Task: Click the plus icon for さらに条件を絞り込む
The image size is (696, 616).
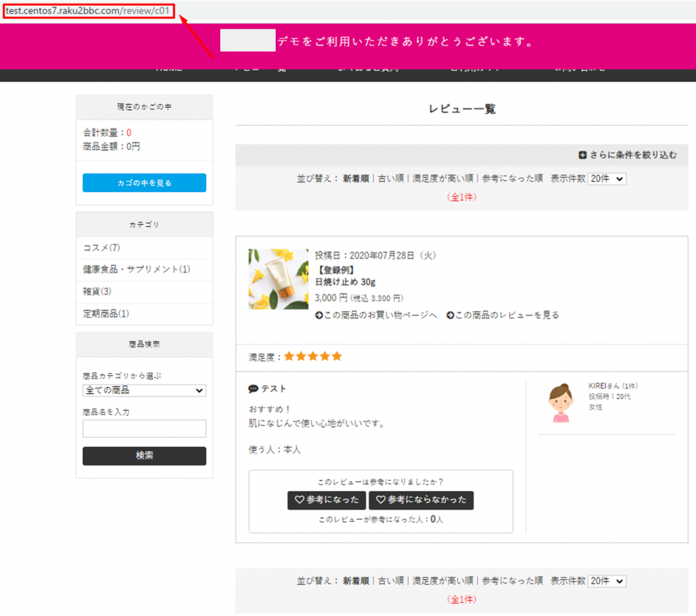Action: pos(582,156)
